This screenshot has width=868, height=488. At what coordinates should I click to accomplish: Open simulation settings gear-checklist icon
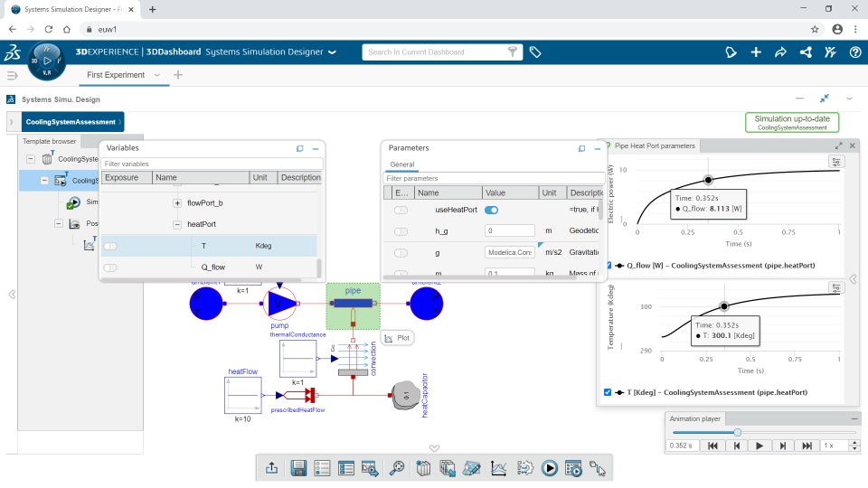coord(524,468)
